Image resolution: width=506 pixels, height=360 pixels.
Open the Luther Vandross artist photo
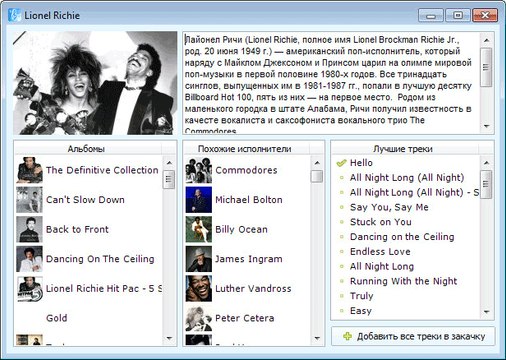click(199, 289)
